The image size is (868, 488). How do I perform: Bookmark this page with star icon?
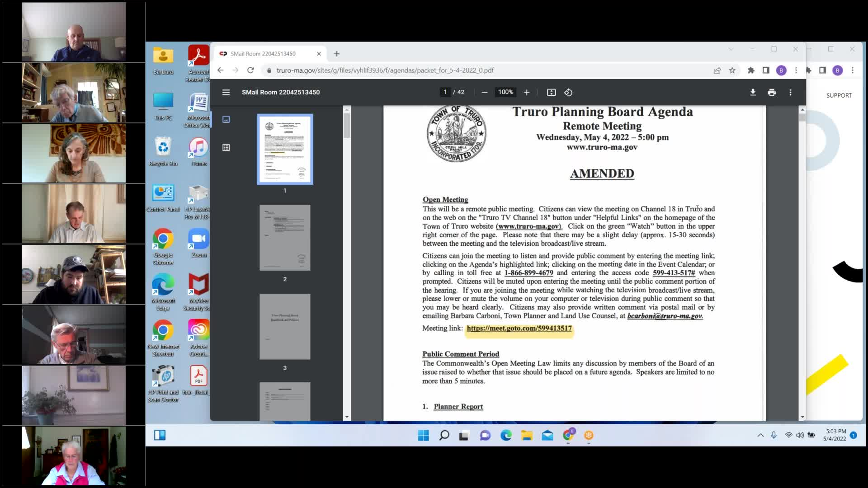[x=732, y=70]
